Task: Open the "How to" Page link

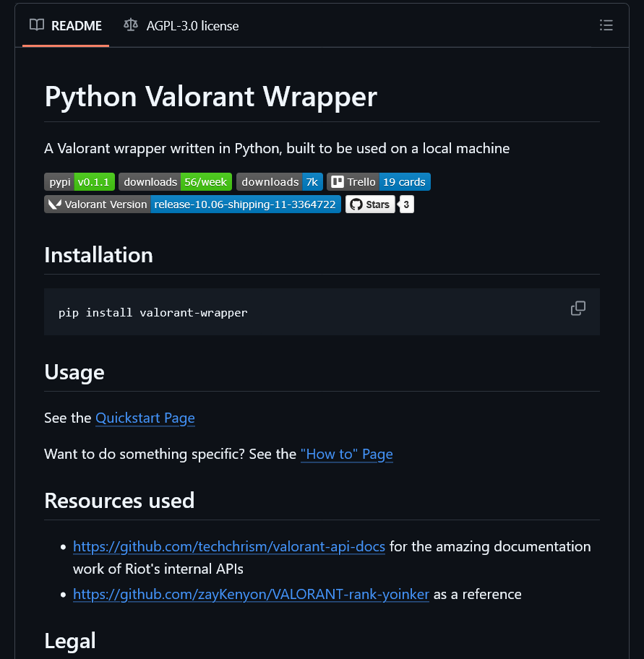Action: (x=346, y=454)
